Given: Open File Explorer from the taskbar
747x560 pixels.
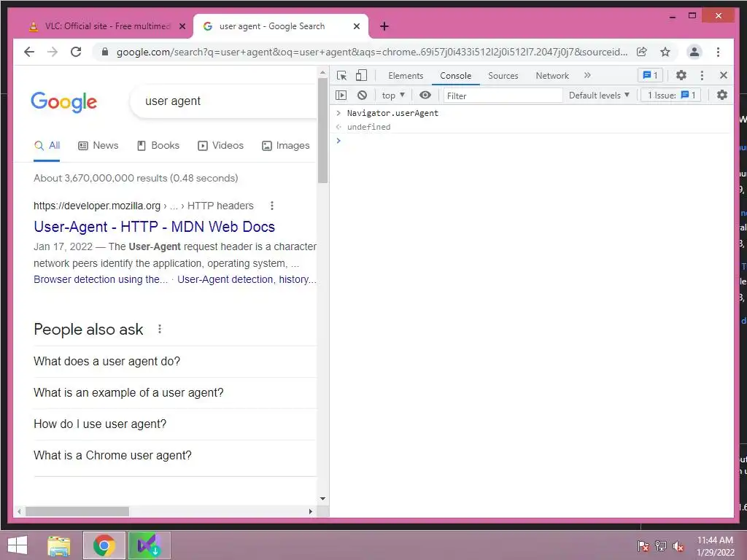Looking at the screenshot, I should tap(59, 545).
